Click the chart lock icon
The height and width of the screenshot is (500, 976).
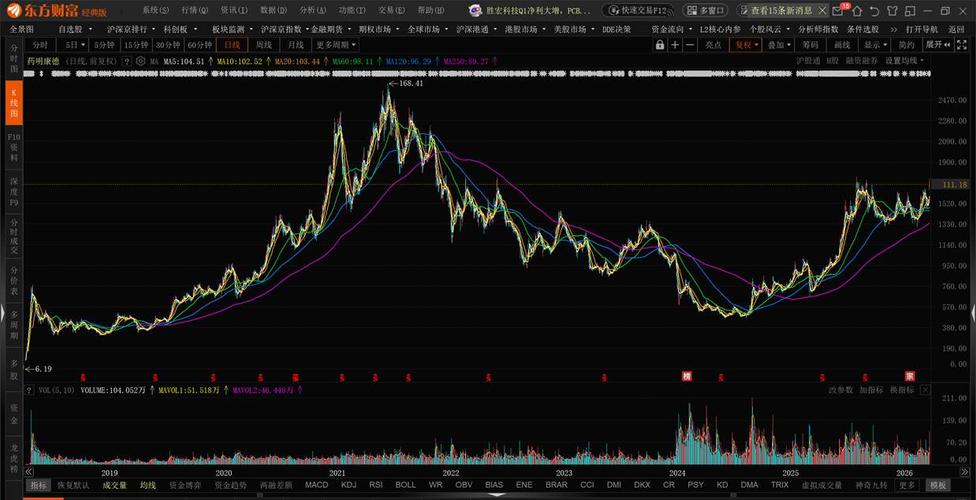(x=660, y=45)
